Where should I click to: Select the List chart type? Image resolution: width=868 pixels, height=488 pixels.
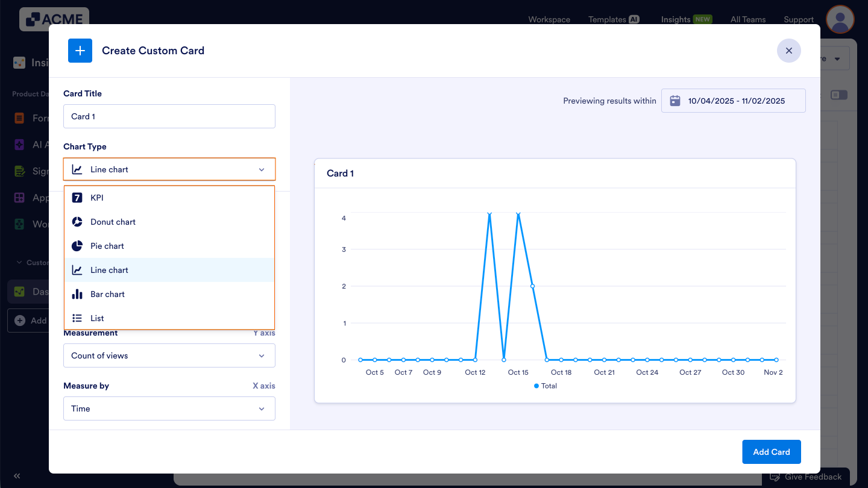tap(97, 318)
